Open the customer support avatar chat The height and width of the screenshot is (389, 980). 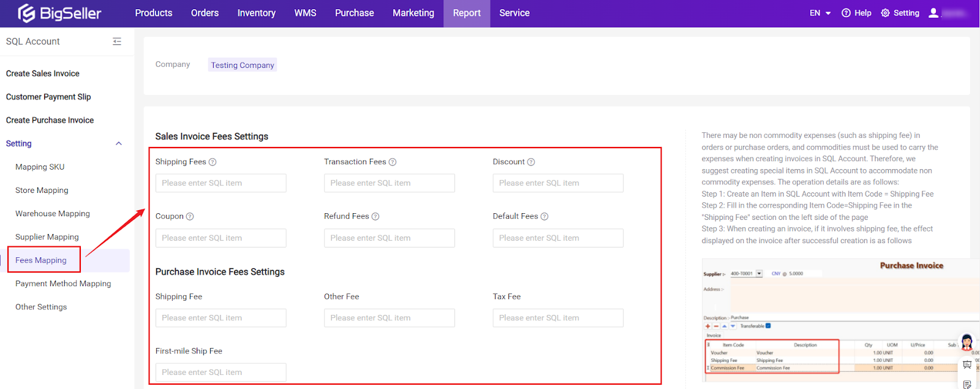coord(967,342)
